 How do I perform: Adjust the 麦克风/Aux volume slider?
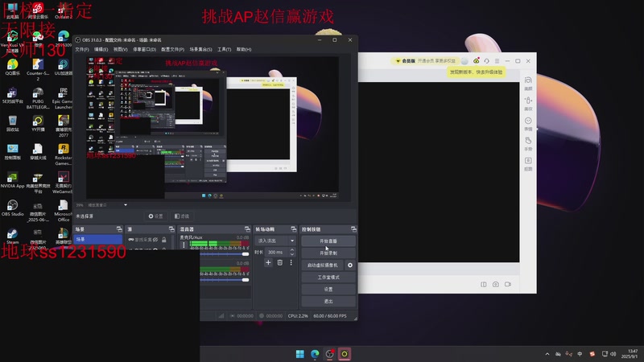click(225, 254)
